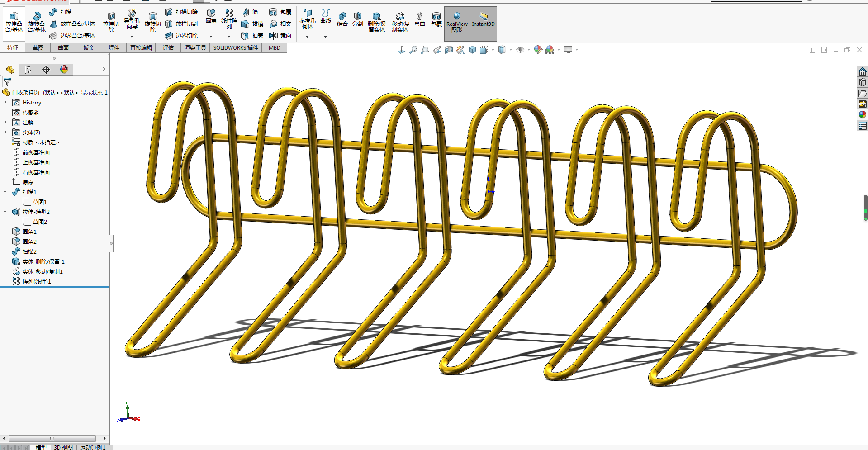Open the DisplayManager color ball tab
Screen dimensions: 868x450
64,70
